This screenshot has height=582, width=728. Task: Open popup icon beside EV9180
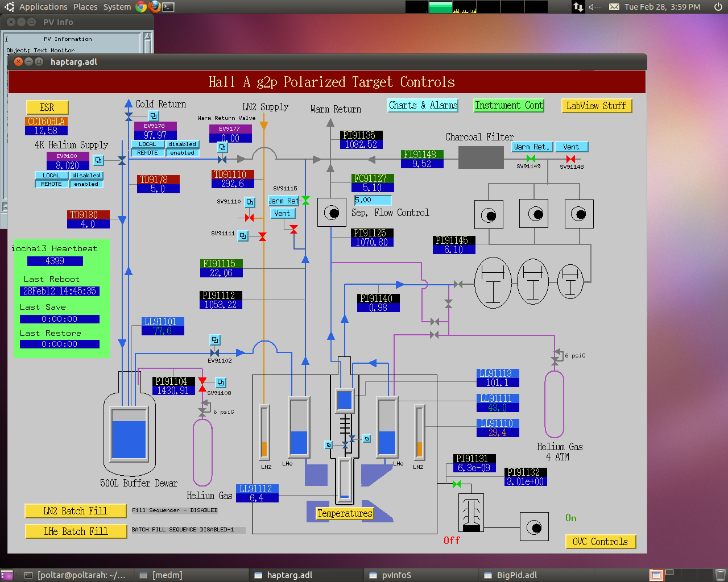click(x=98, y=160)
